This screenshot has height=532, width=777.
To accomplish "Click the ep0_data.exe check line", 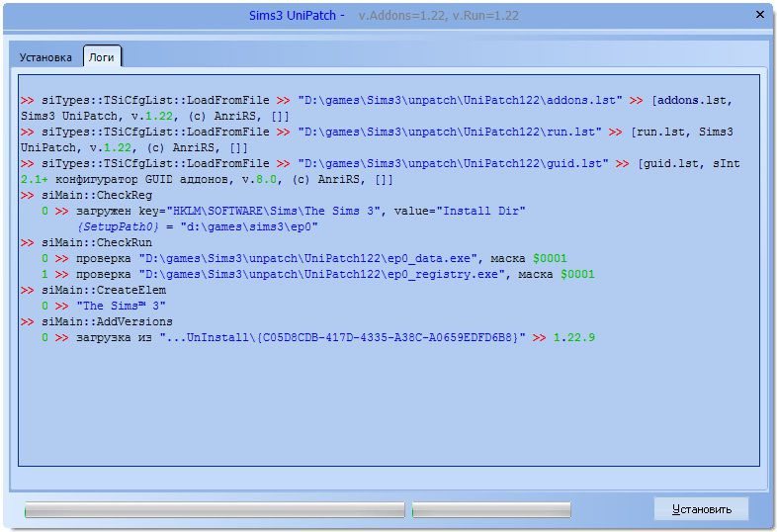I will pos(304,258).
